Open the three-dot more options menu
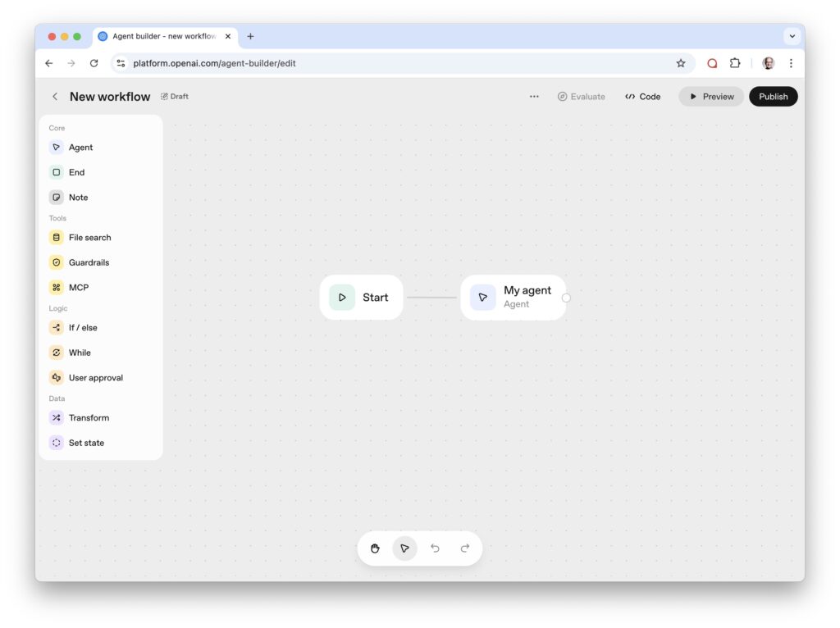 (534, 97)
